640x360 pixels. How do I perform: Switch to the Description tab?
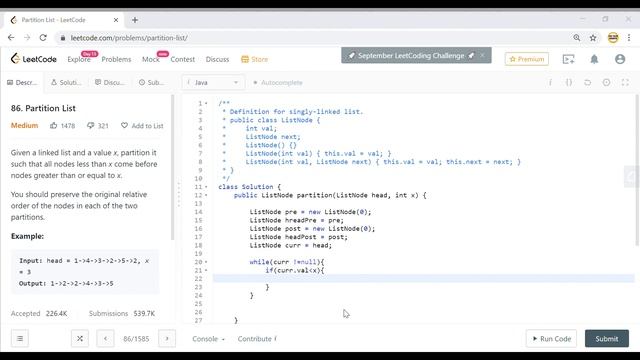point(22,82)
